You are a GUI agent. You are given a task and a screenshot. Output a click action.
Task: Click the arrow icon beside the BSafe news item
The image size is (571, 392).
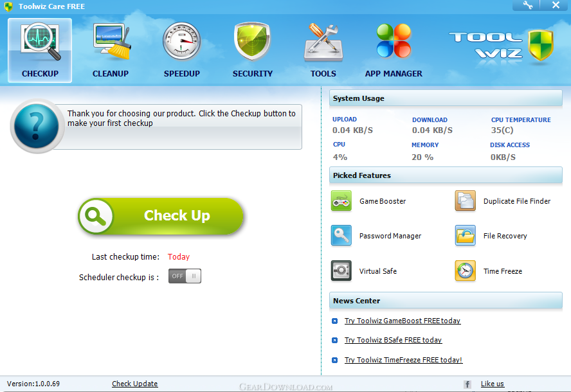pyautogui.click(x=334, y=341)
